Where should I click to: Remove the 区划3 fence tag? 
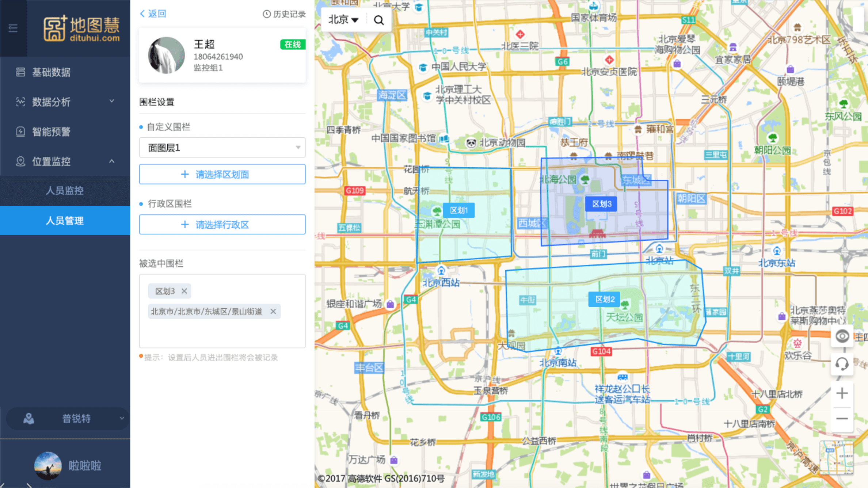(184, 291)
